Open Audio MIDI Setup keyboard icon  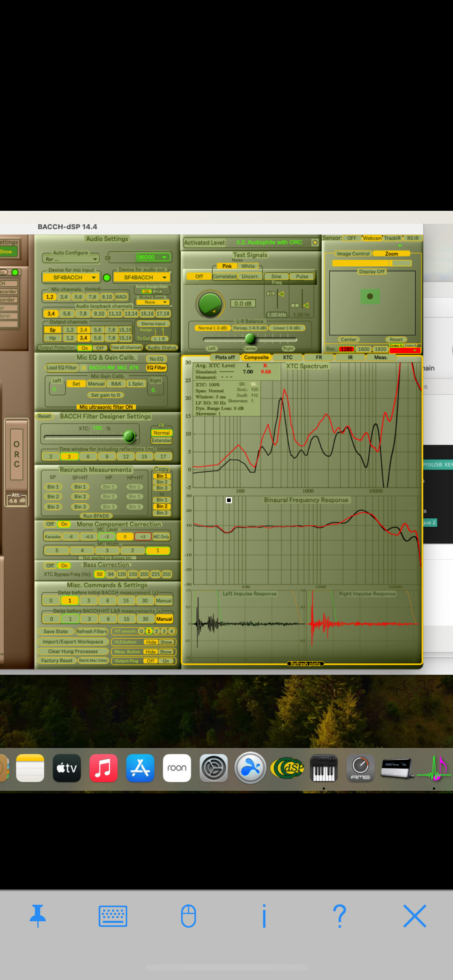coord(324,768)
